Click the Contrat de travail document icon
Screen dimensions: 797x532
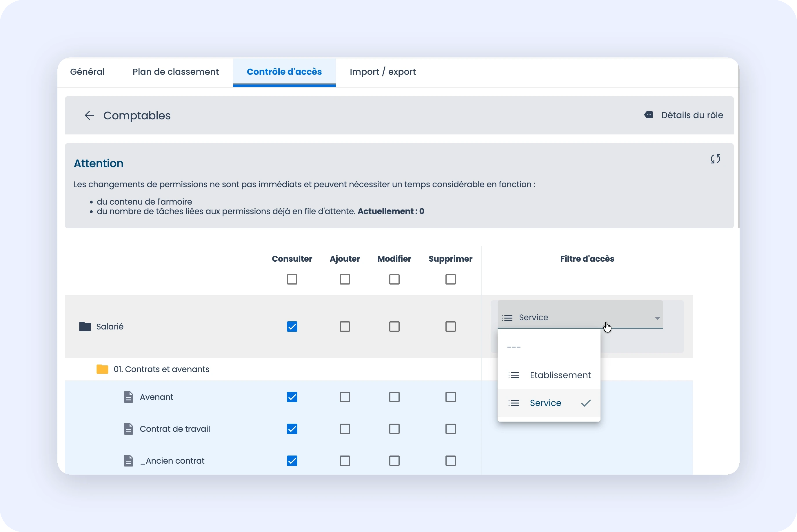click(x=128, y=429)
